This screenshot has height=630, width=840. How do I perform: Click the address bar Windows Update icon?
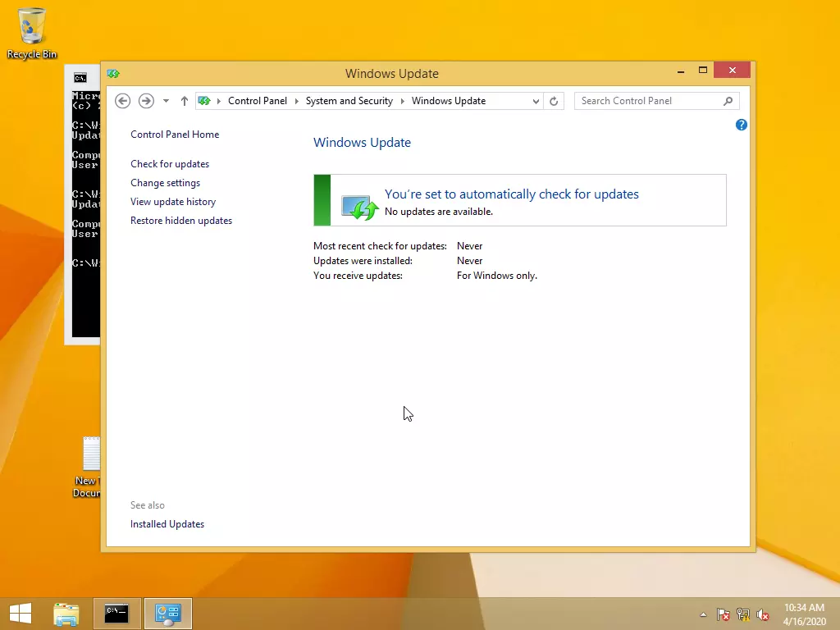(x=204, y=101)
